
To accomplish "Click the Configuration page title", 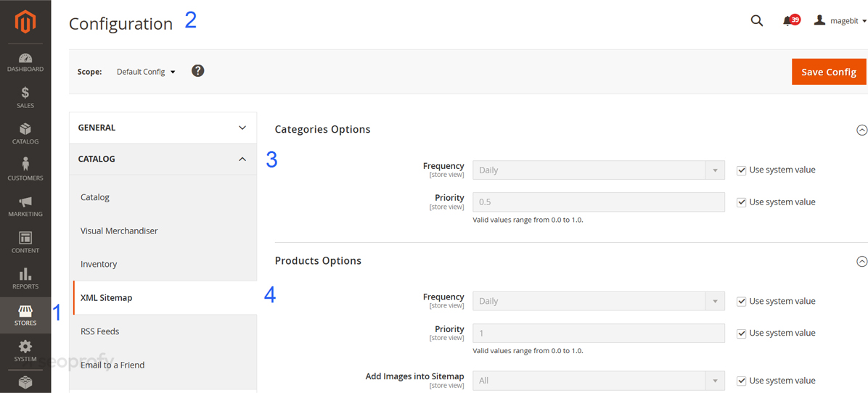I will point(120,24).
